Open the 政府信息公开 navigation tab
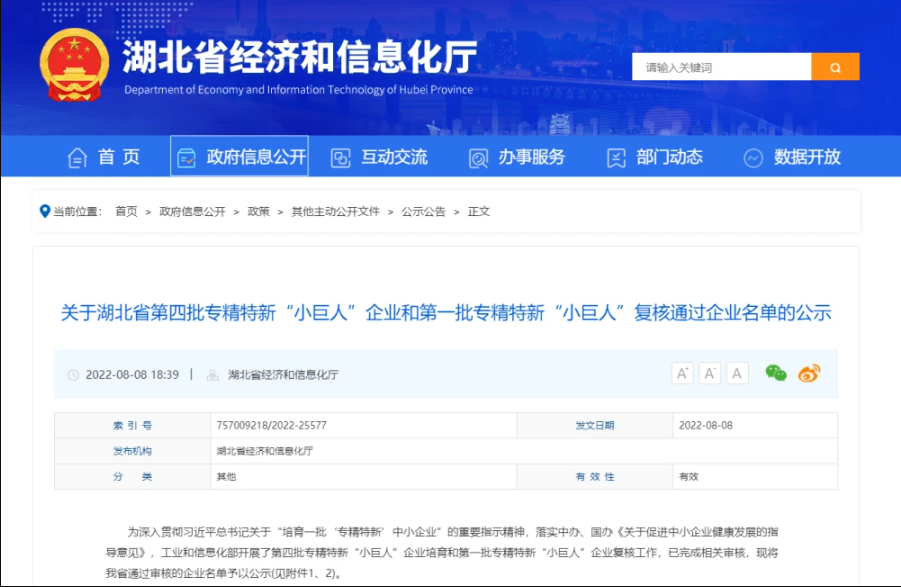 pos(240,157)
